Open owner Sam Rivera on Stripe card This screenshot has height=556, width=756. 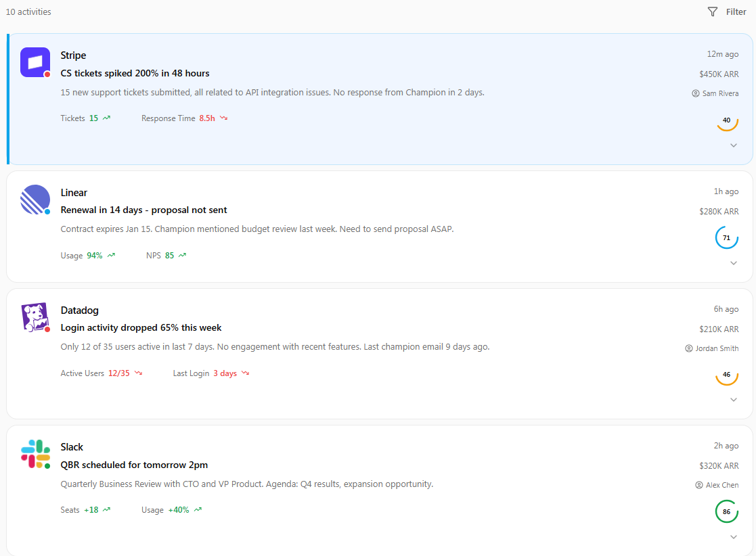point(715,93)
